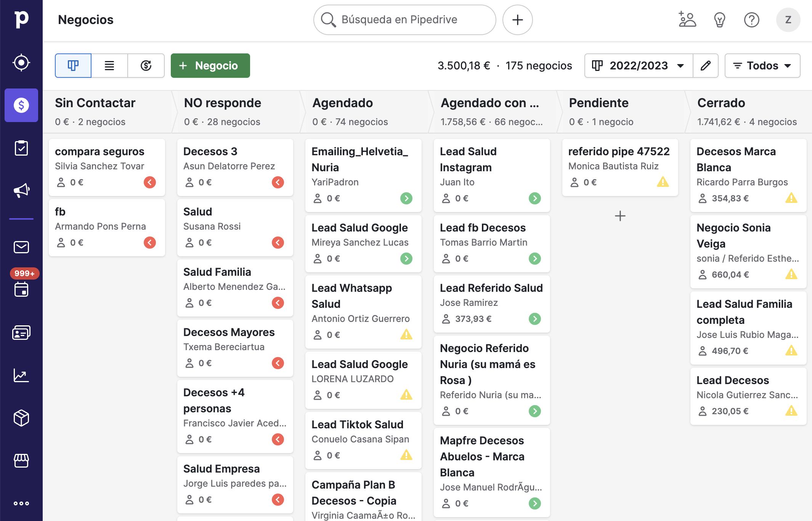Open the Products box icon in sidebar
The image size is (812, 521).
pyautogui.click(x=21, y=418)
